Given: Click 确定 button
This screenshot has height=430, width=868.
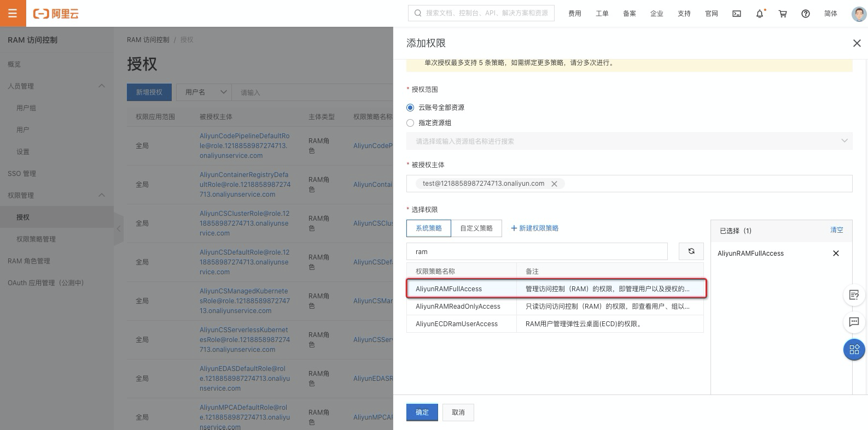Looking at the screenshot, I should [422, 413].
